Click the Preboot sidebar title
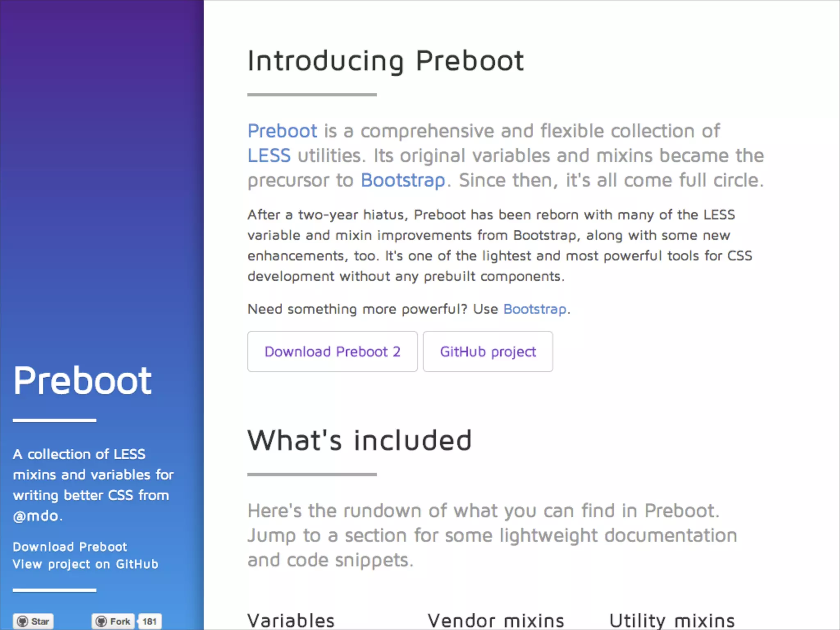The width and height of the screenshot is (840, 630). pos(82,381)
